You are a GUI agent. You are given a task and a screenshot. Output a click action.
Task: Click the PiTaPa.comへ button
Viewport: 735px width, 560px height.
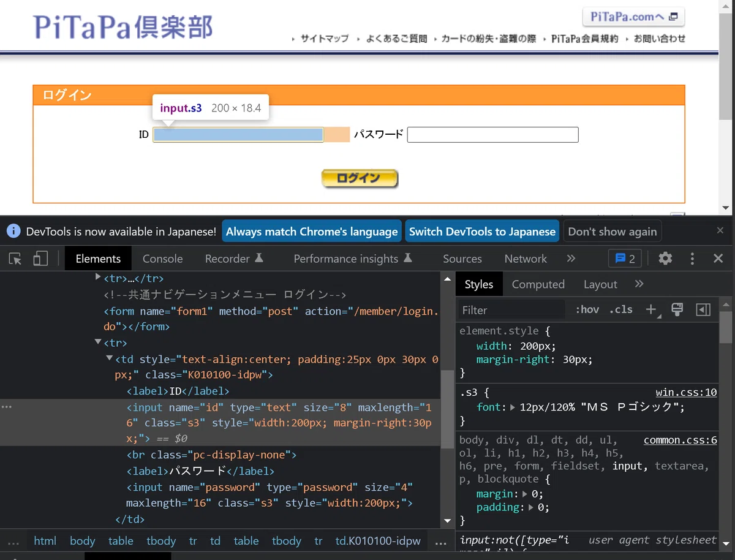click(x=633, y=17)
